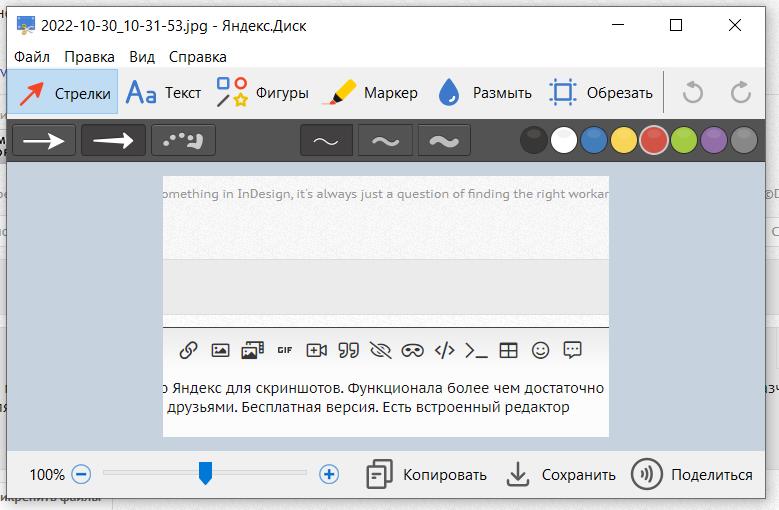Viewport: 779px width, 510px height.
Task: Click the table icon in the screenshot
Action: pos(508,351)
